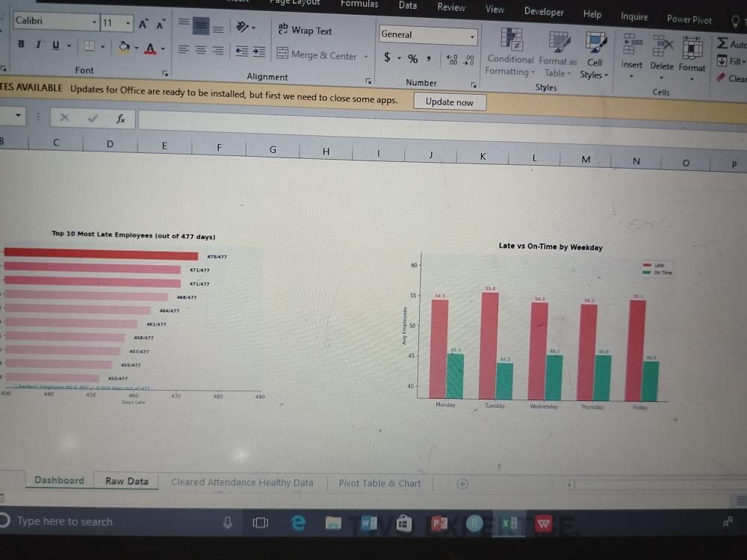The width and height of the screenshot is (747, 560).
Task: Click Wrap Text button
Action: click(305, 30)
